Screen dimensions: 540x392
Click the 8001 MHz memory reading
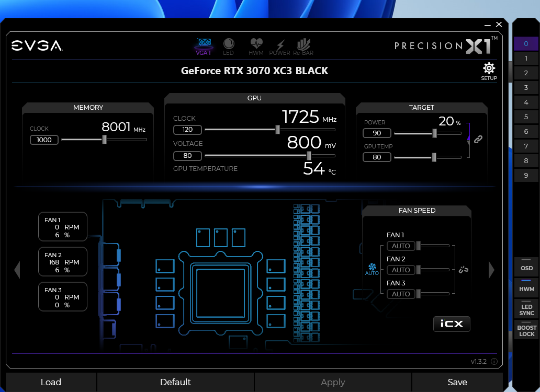(x=123, y=127)
